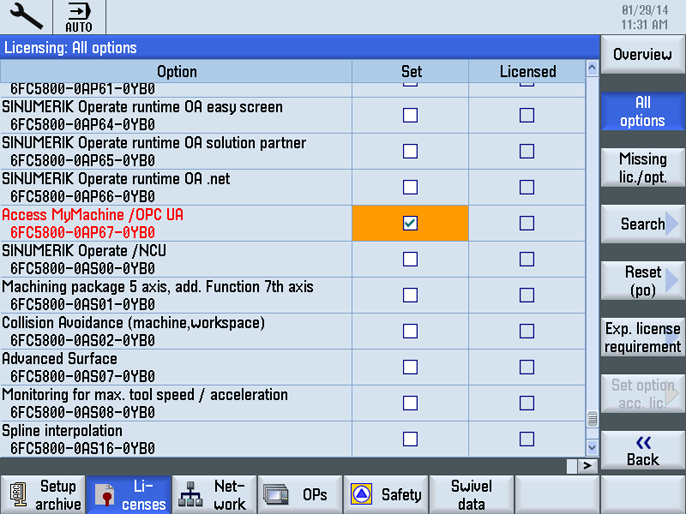The image size is (686, 514).
Task: Click the wrench setup icon
Action: point(26,17)
